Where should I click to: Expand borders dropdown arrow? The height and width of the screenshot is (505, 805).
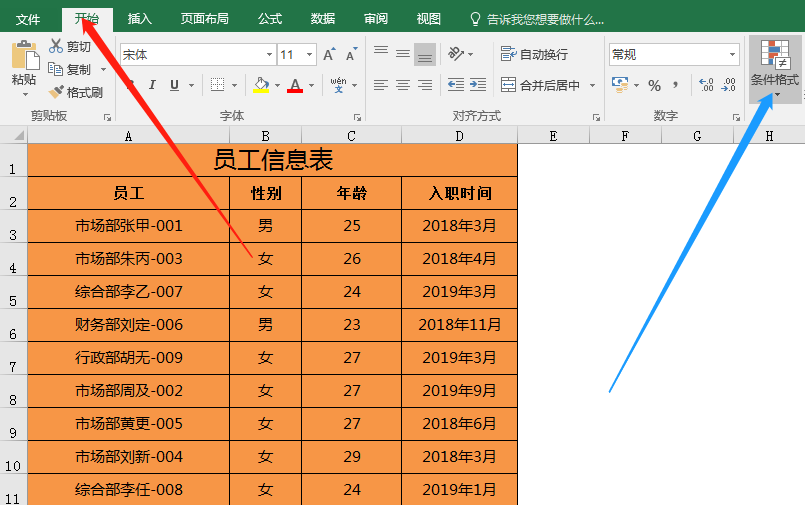(x=235, y=85)
